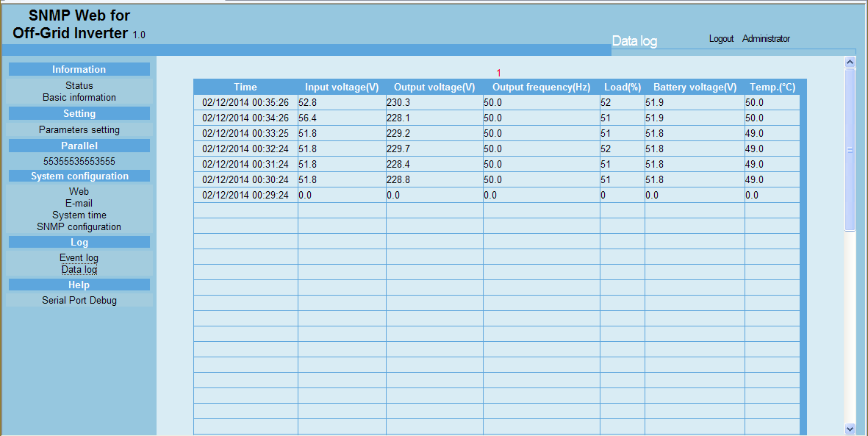The image size is (868, 436).
Task: Click the Load(%) column header
Action: tap(623, 87)
